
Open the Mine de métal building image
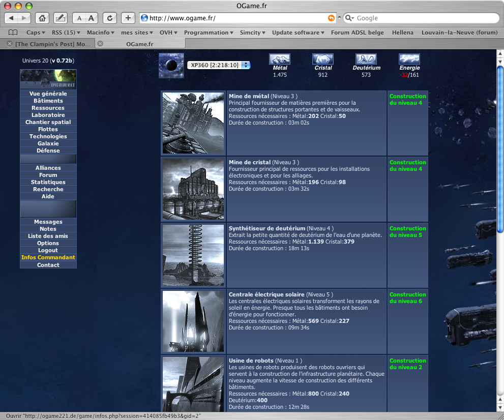pos(193,123)
